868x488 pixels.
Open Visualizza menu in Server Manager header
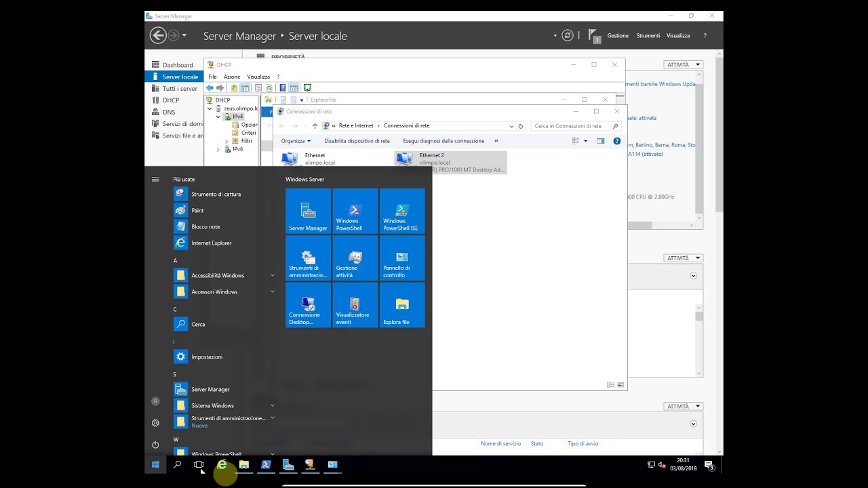(678, 35)
